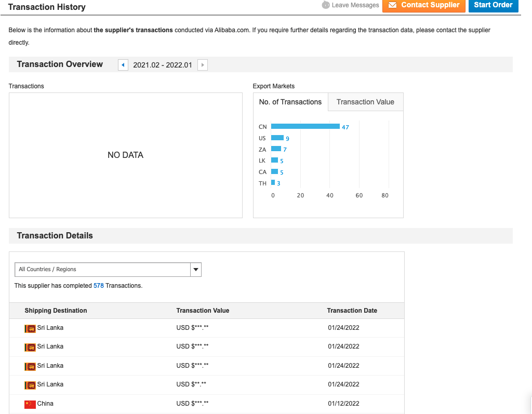Screen dimensions: 532x414
Task: Click the last Sri Lanka flag icon
Action: [x=30, y=385]
